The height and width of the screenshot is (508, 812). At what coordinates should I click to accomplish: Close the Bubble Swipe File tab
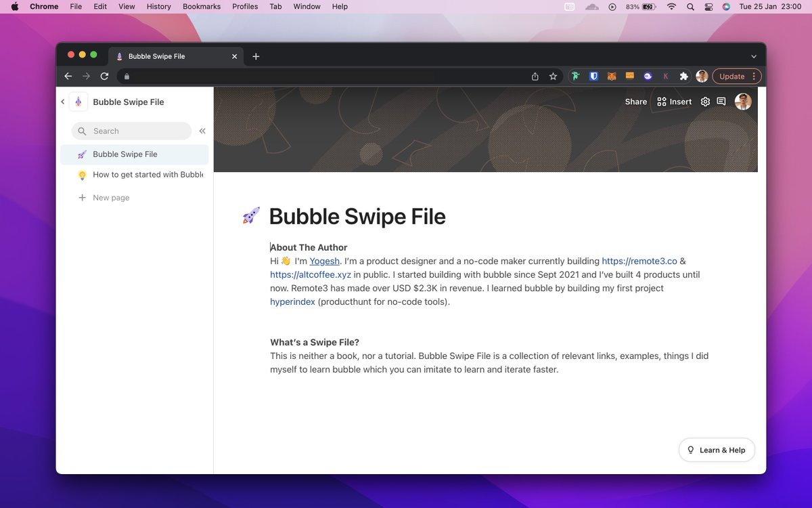235,56
